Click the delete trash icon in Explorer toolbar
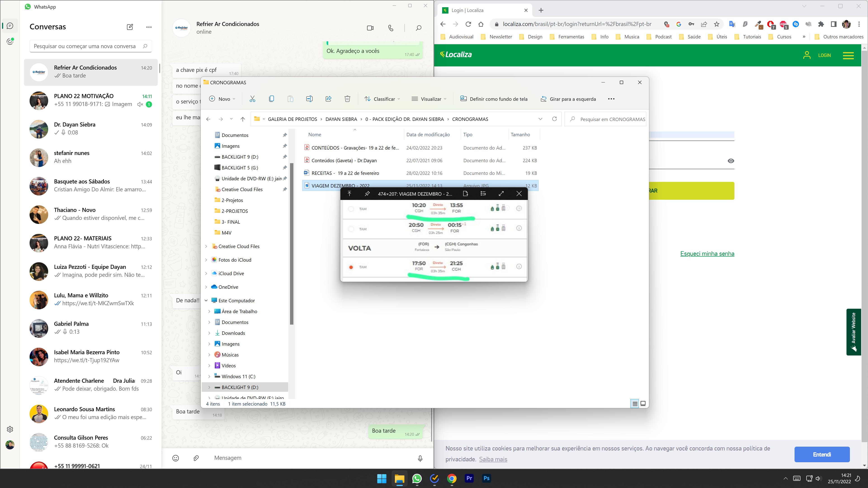Viewport: 868px width, 488px height. coord(347,99)
